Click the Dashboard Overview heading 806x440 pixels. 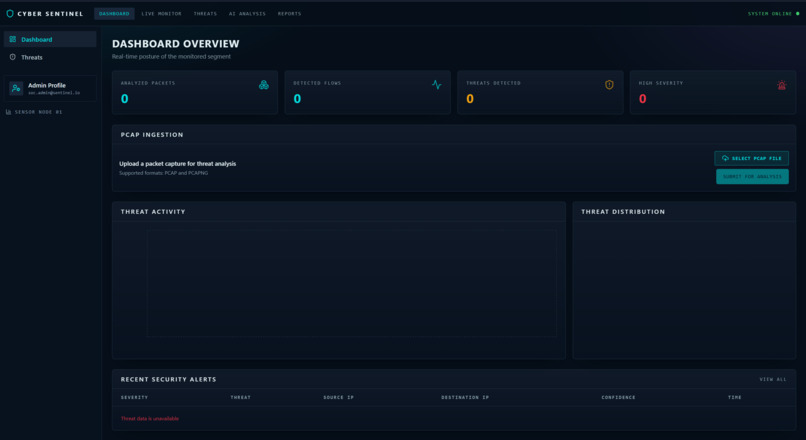click(175, 44)
